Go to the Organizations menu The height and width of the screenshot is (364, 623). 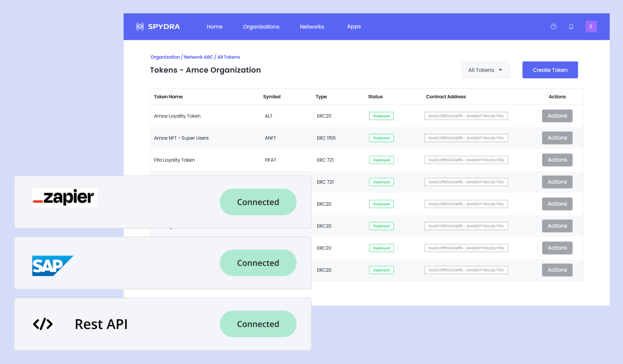tap(261, 27)
